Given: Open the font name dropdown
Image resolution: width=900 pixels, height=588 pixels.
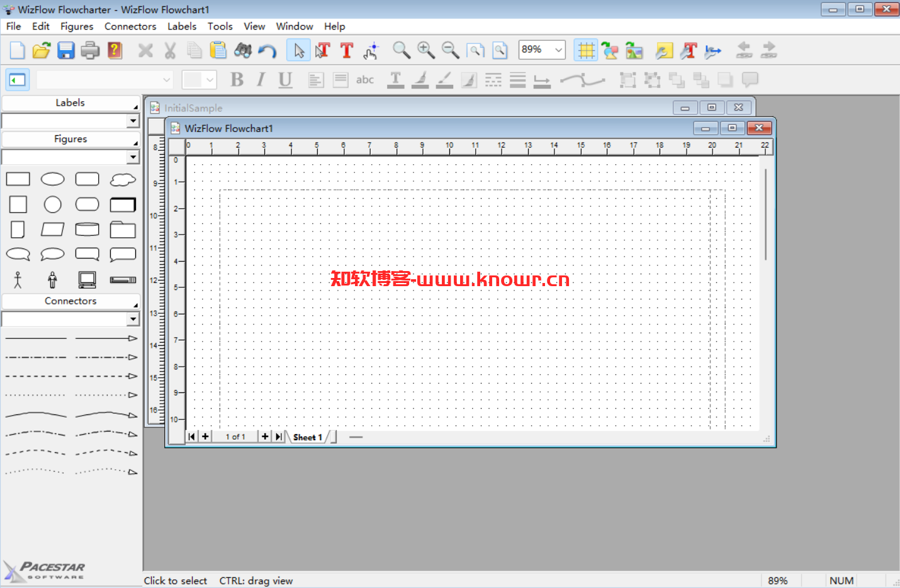Looking at the screenshot, I should point(167,80).
